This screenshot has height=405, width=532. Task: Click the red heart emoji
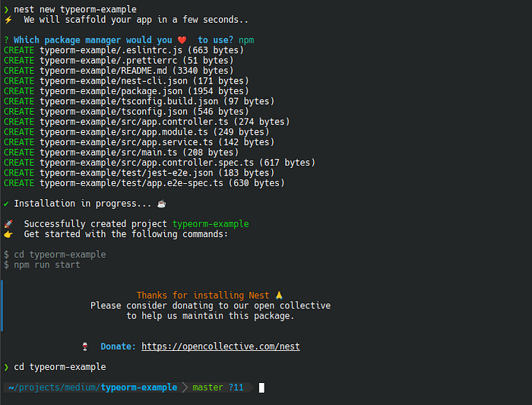(182, 40)
